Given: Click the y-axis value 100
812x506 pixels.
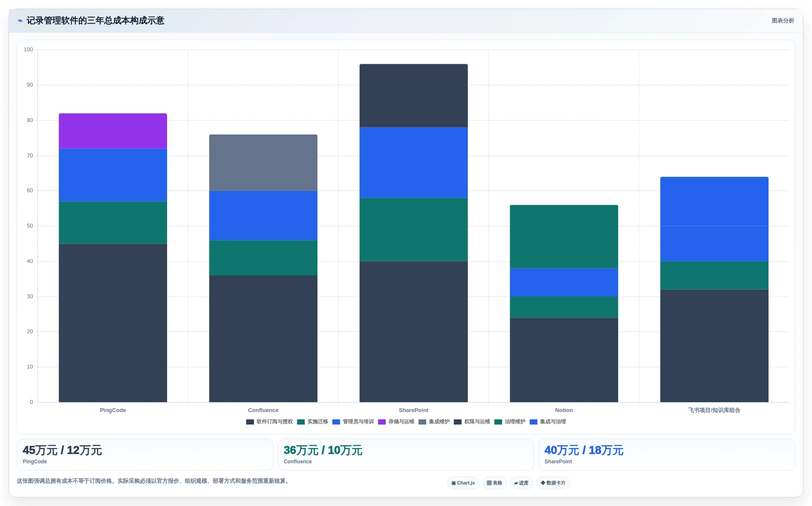Looking at the screenshot, I should [28, 50].
